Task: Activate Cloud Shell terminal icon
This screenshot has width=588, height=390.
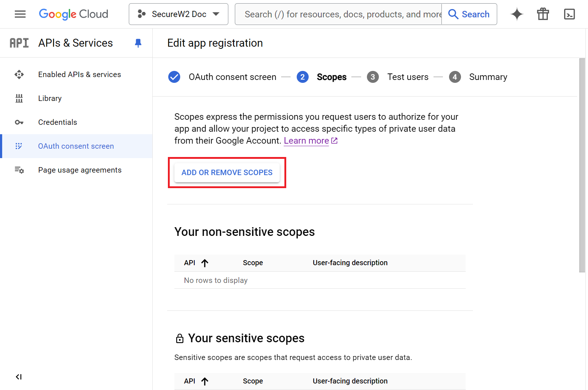Action: tap(569, 14)
